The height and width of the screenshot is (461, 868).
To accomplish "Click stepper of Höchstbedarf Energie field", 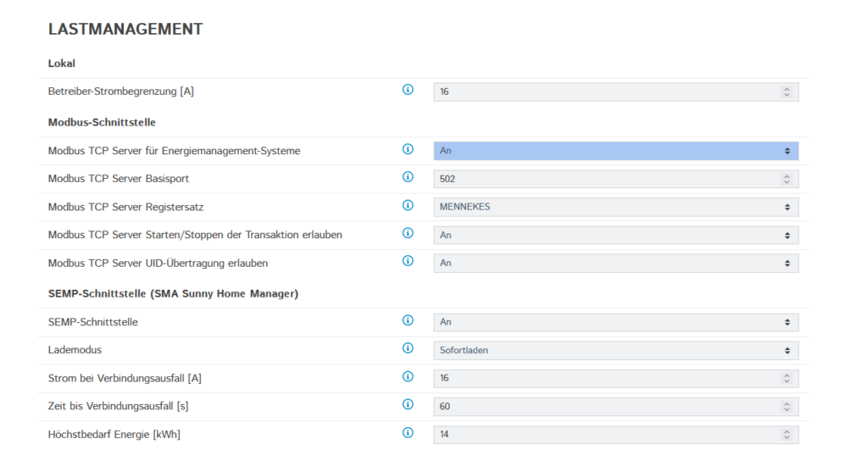I will (787, 435).
